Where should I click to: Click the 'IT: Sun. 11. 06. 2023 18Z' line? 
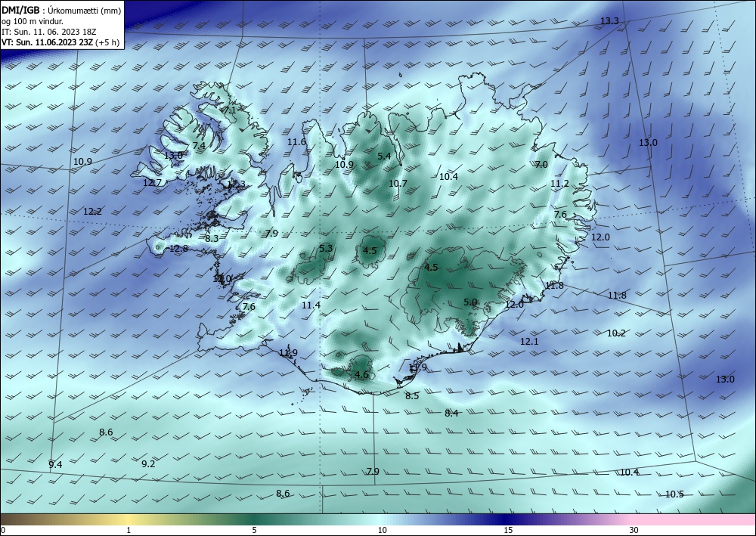(48, 32)
